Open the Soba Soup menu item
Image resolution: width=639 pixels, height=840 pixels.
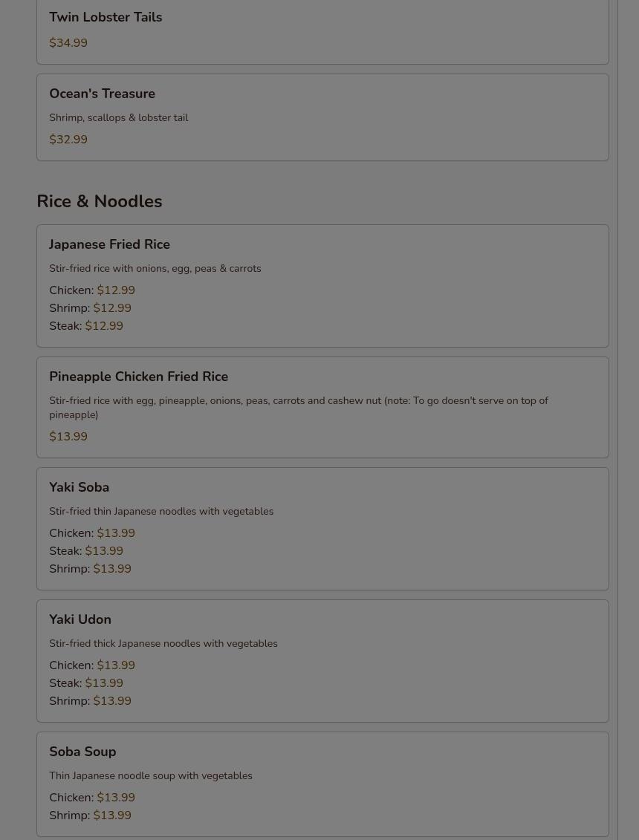pyautogui.click(x=82, y=752)
